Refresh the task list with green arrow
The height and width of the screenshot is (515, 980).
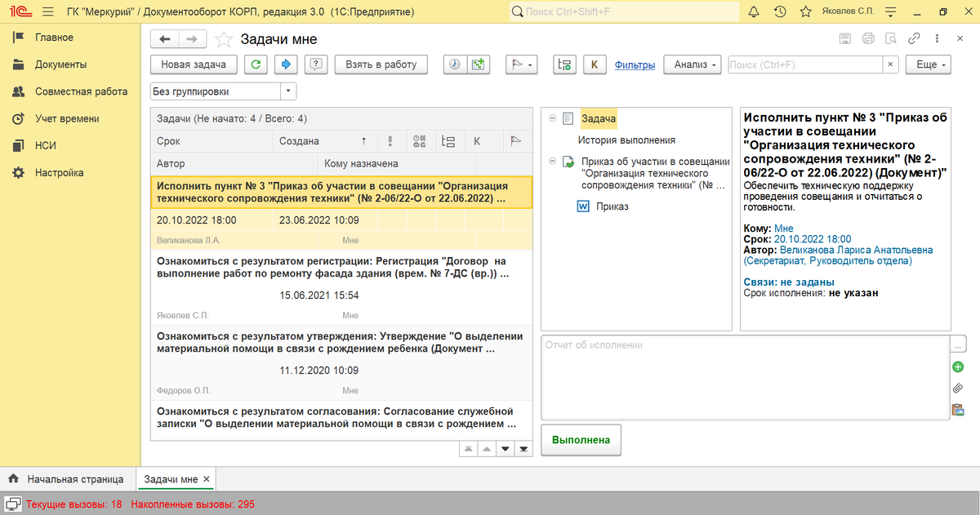coord(256,64)
